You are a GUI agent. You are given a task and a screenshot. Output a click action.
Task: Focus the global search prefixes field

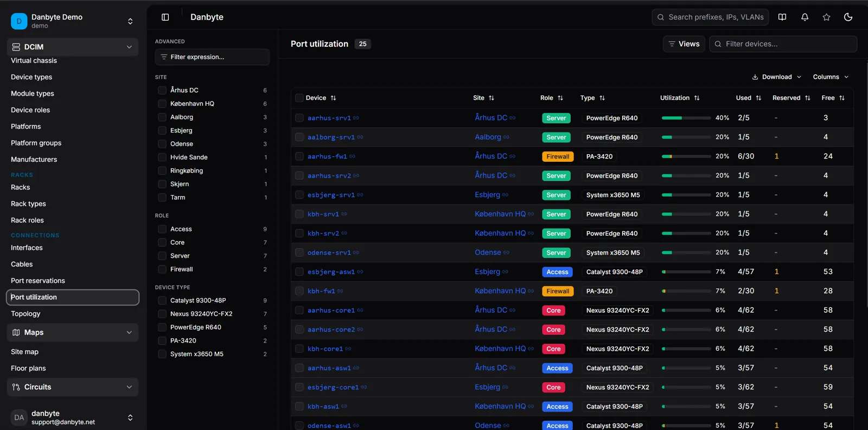(710, 17)
